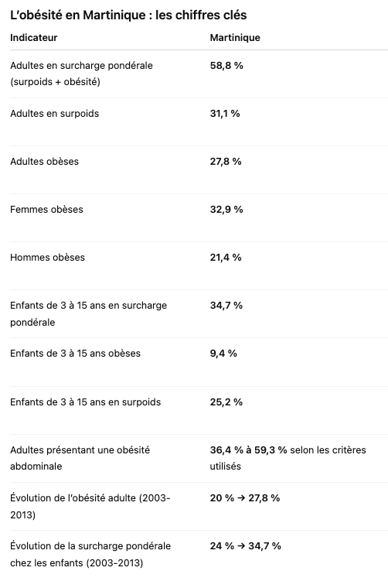The height and width of the screenshot is (588, 388).
Task: Click the Adultes en surcharge pondérale row label
Action: tap(81, 73)
